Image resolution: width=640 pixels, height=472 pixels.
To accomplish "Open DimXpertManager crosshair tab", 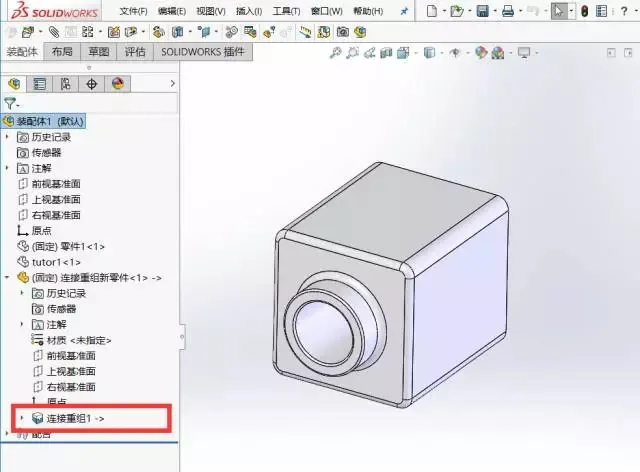I will tap(91, 84).
